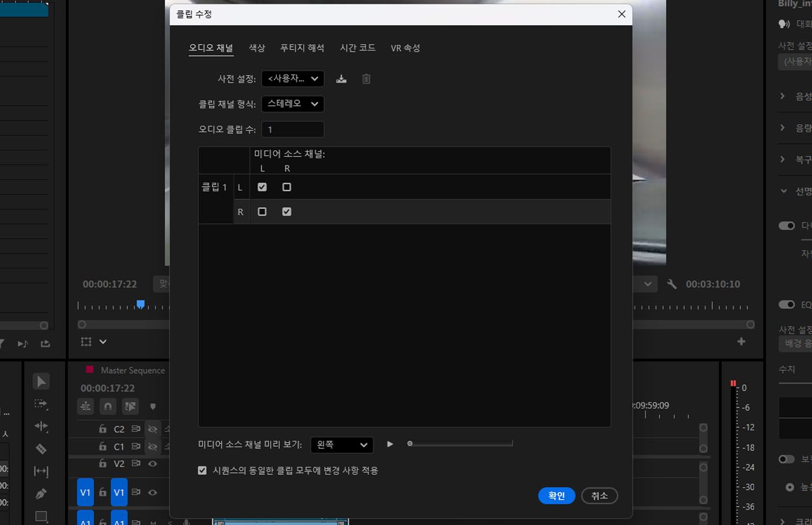This screenshot has height=525, width=812.
Task: Delete the preset with the trash icon
Action: [366, 78]
